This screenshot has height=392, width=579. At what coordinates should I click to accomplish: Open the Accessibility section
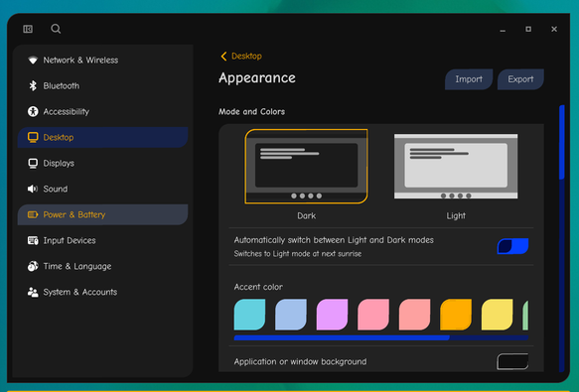click(x=102, y=111)
